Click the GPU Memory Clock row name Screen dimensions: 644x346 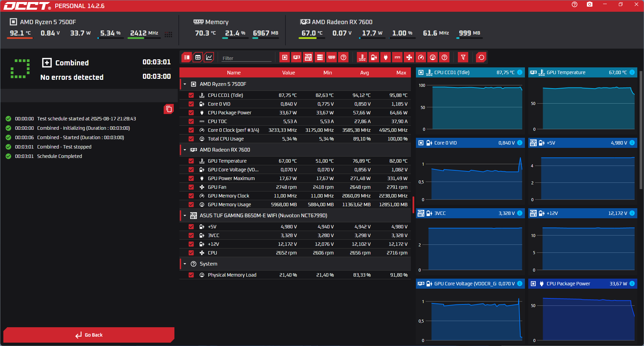tap(228, 196)
